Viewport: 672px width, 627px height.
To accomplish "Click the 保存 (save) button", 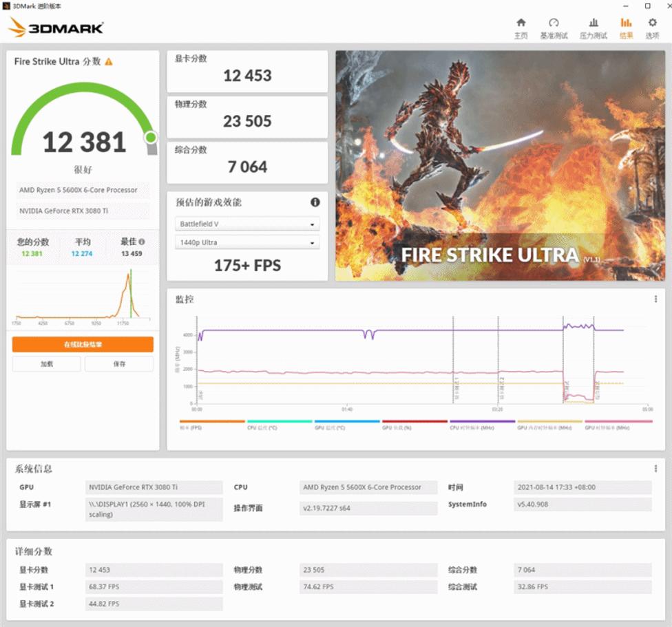I will point(119,364).
